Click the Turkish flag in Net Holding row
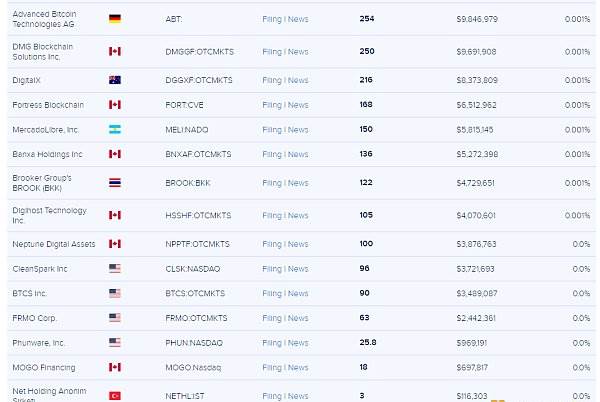Viewport: 600px width, 402px height. tap(115, 395)
